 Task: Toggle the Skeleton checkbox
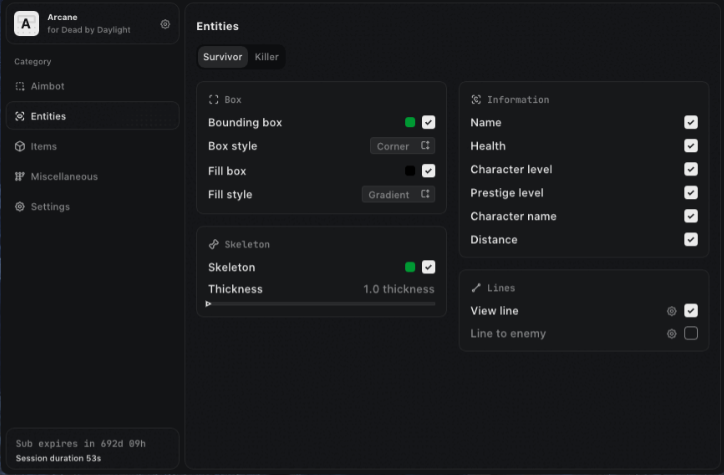428,267
